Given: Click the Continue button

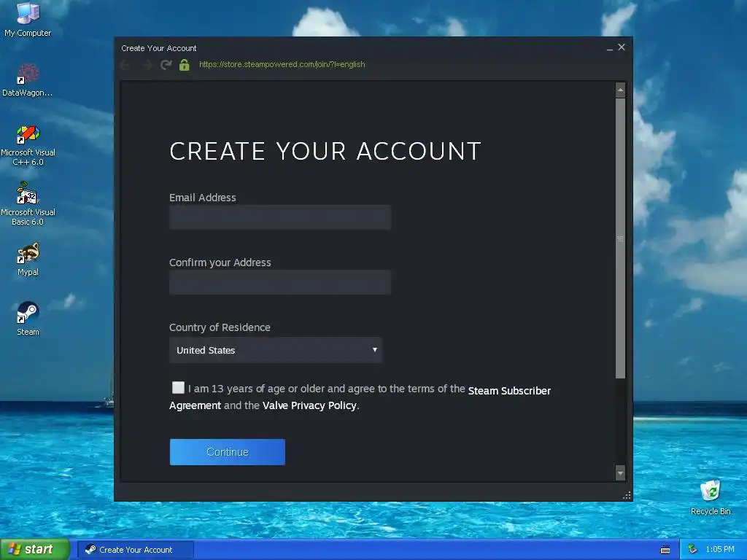Looking at the screenshot, I should point(228,452).
